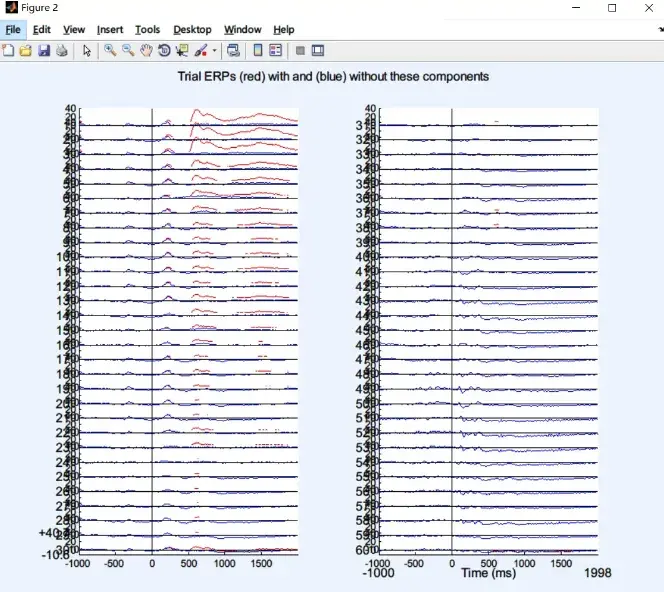
Task: Toggle the Data Cursor tool
Action: tap(183, 51)
